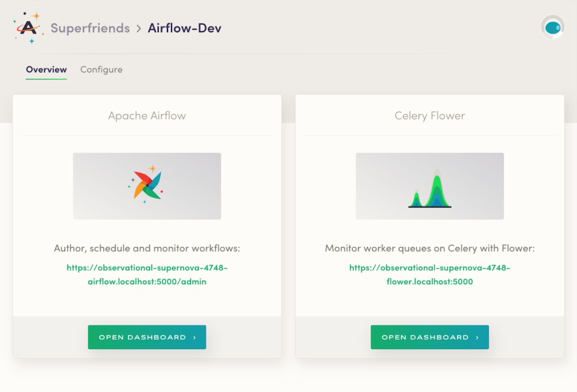Click the green underline beneath Overview
This screenshot has height=392, width=577.
[46, 79]
